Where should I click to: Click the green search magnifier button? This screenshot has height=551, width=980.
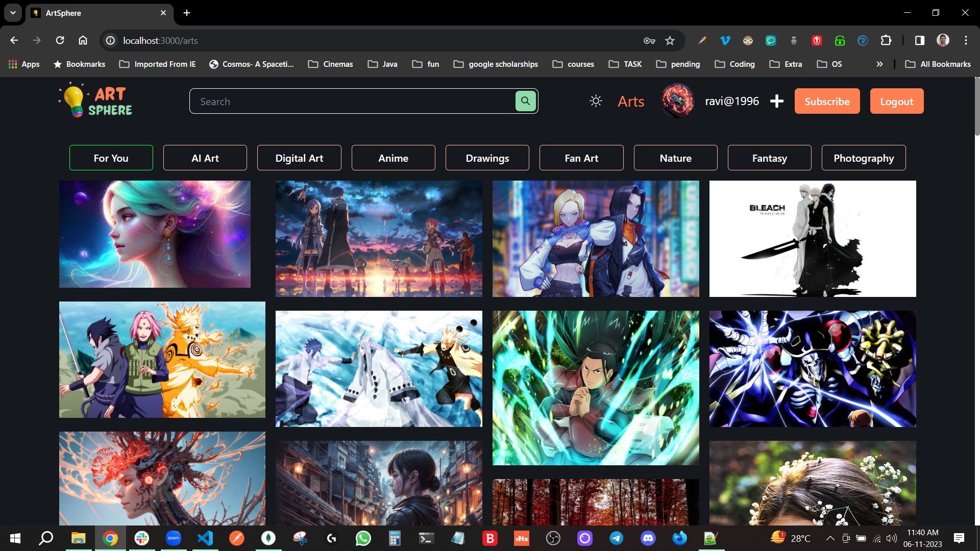525,101
